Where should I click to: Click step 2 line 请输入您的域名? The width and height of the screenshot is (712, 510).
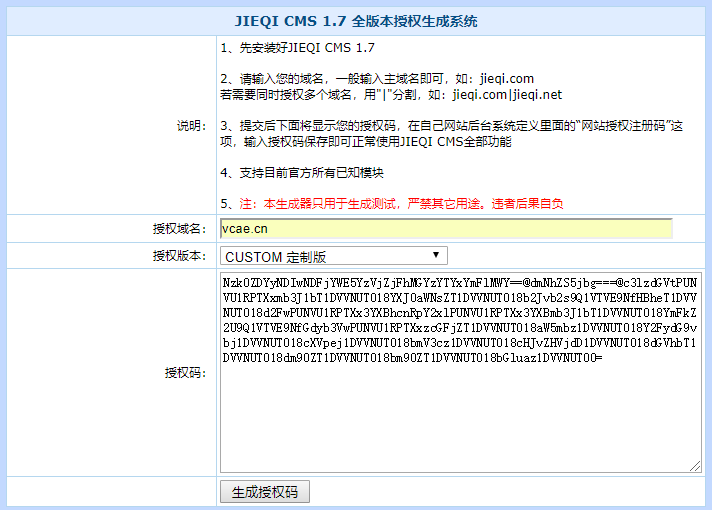(x=377, y=79)
